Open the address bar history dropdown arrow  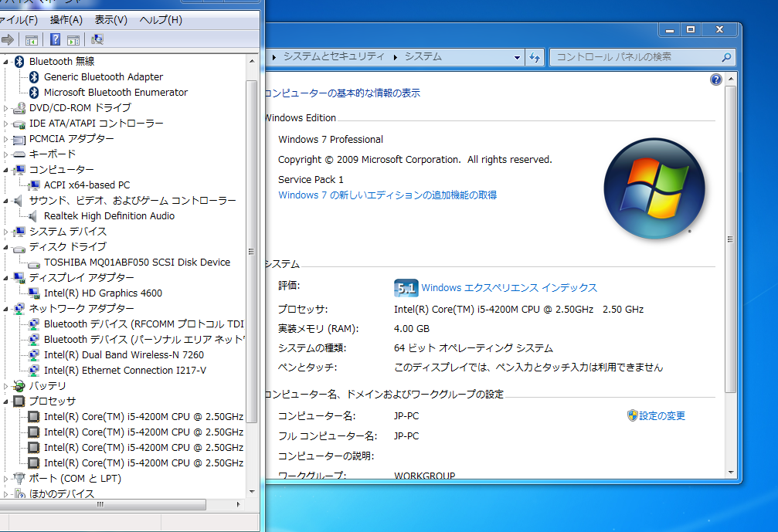point(517,57)
